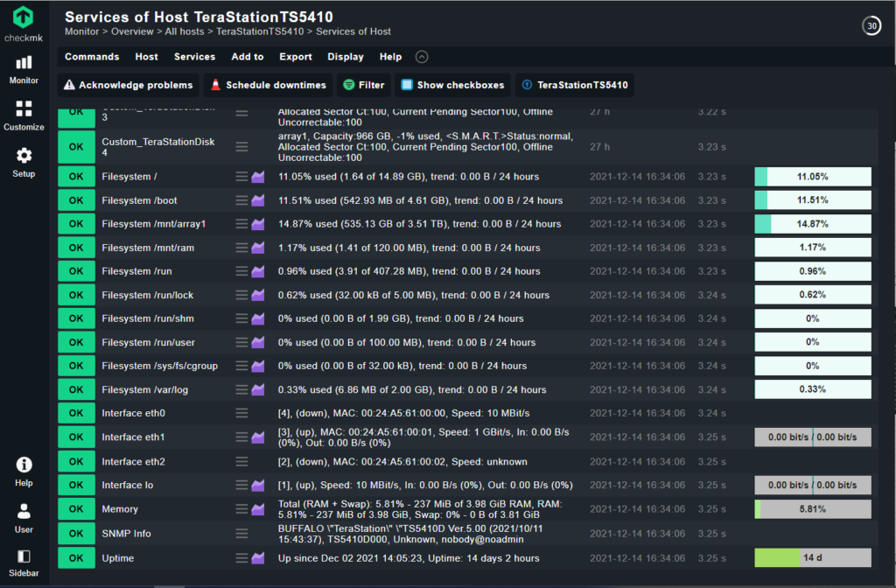Open action menu for Filesystem /run/lock

[x=241, y=295]
